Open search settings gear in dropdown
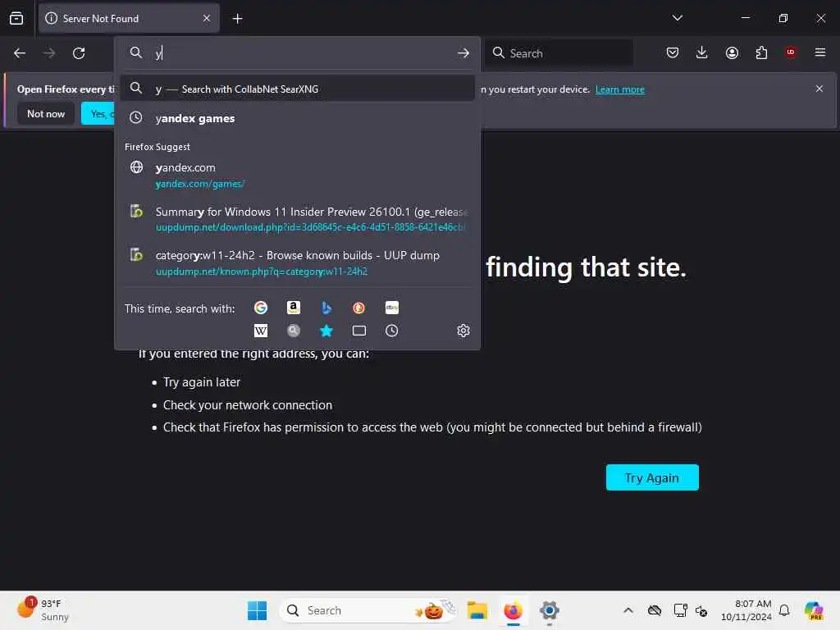 (x=463, y=331)
